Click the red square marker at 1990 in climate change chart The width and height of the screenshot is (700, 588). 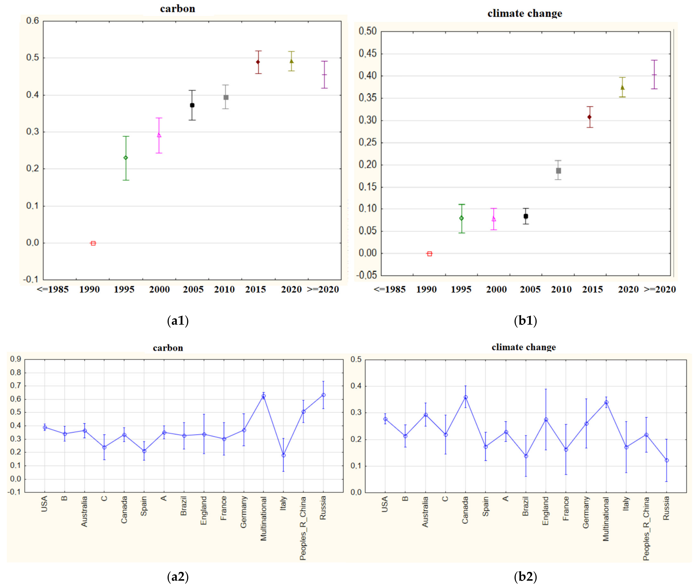[x=430, y=254]
